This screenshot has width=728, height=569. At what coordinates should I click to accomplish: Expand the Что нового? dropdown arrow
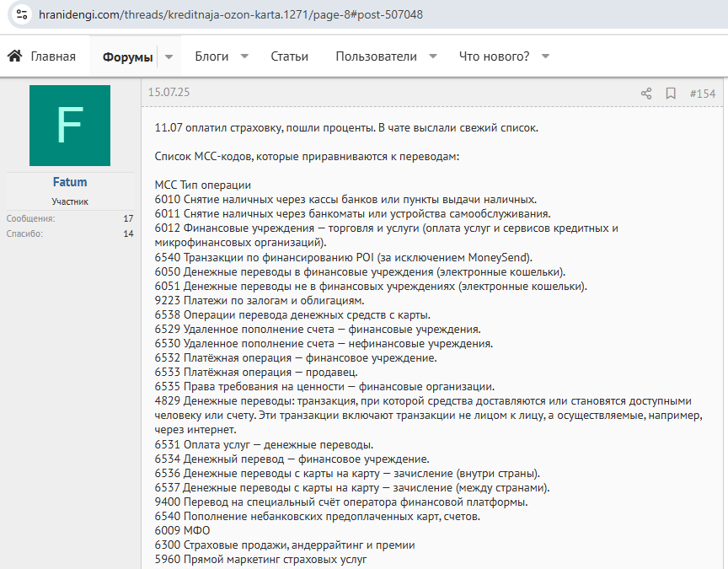point(545,56)
